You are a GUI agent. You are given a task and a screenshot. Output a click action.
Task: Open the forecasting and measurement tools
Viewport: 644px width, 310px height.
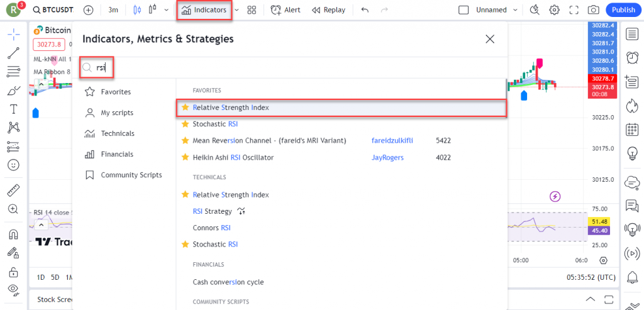click(14, 147)
